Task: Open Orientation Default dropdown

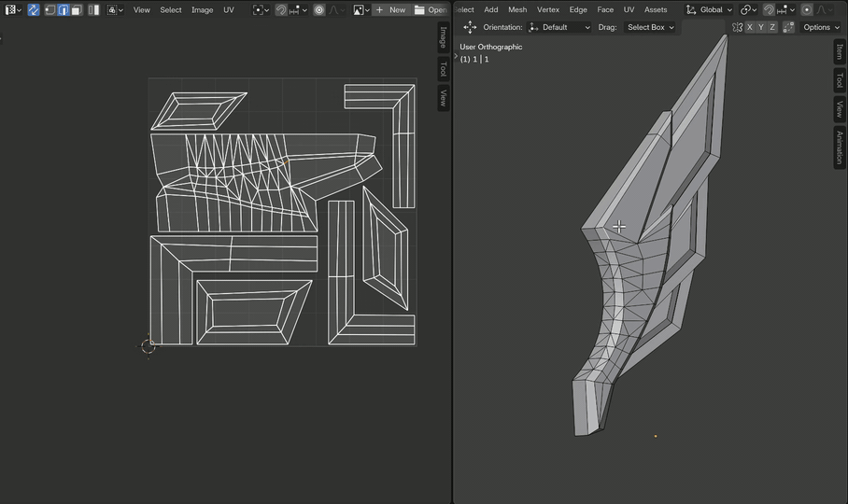Action: point(559,27)
